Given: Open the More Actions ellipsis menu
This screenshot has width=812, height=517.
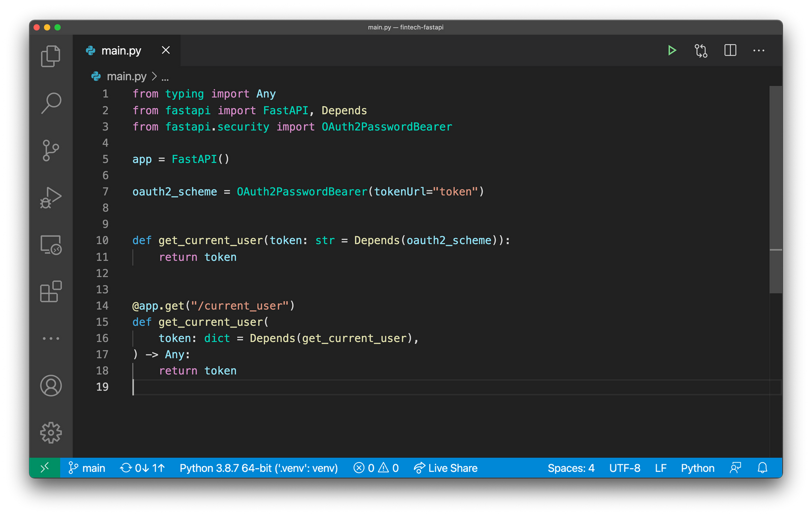Looking at the screenshot, I should click(759, 50).
